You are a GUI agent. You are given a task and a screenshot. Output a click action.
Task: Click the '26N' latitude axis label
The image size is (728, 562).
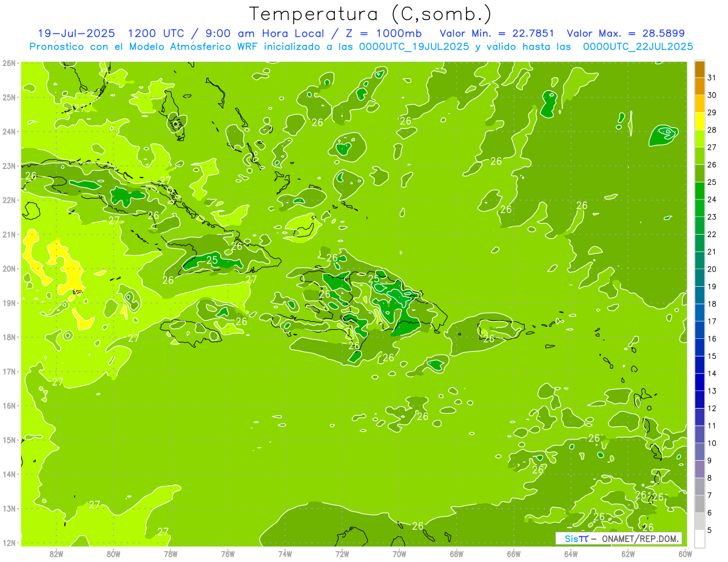(x=8, y=63)
